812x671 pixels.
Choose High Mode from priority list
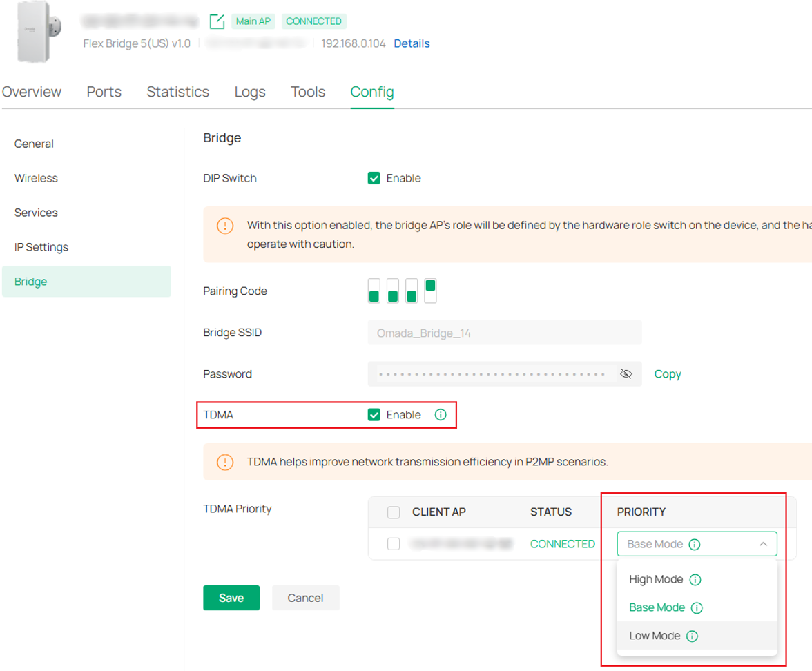656,580
